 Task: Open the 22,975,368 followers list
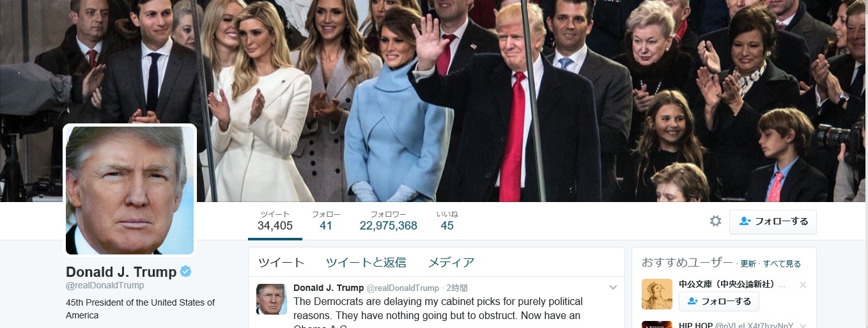[388, 221]
